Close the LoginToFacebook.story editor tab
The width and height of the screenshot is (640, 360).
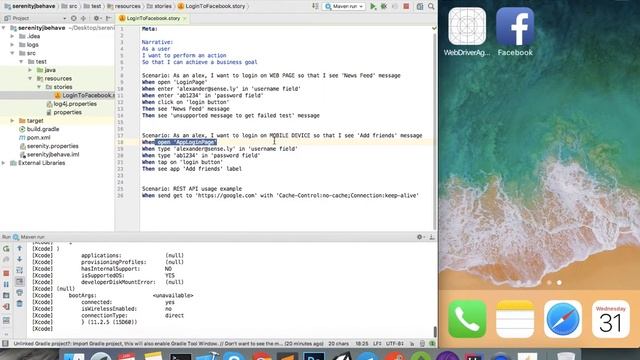tap(185, 18)
